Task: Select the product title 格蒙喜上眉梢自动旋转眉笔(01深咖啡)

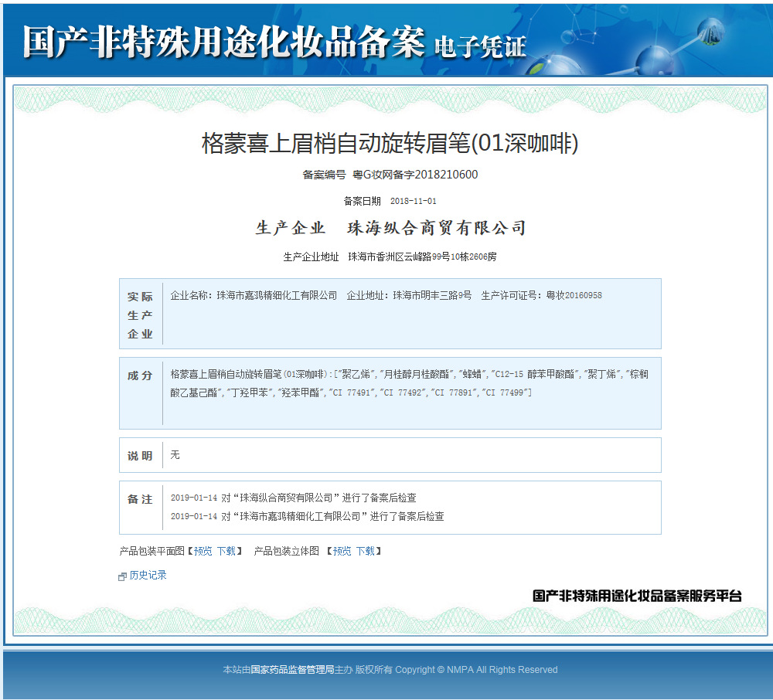Action: tap(390, 144)
